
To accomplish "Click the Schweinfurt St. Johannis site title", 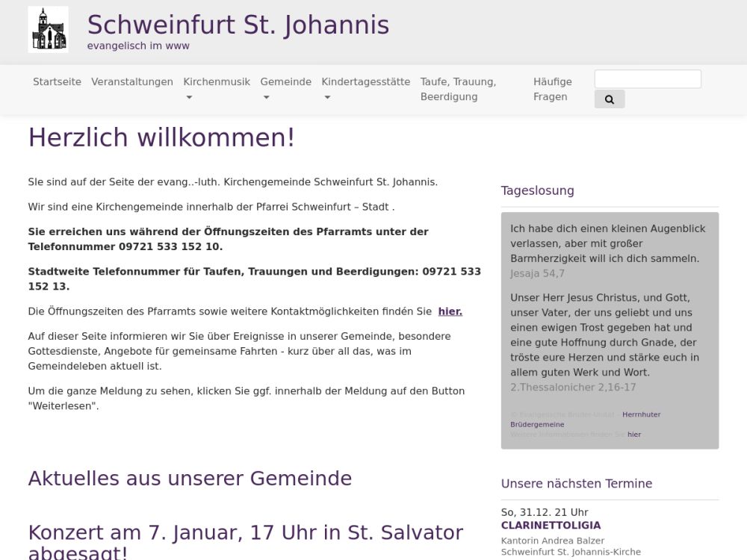I will click(238, 25).
